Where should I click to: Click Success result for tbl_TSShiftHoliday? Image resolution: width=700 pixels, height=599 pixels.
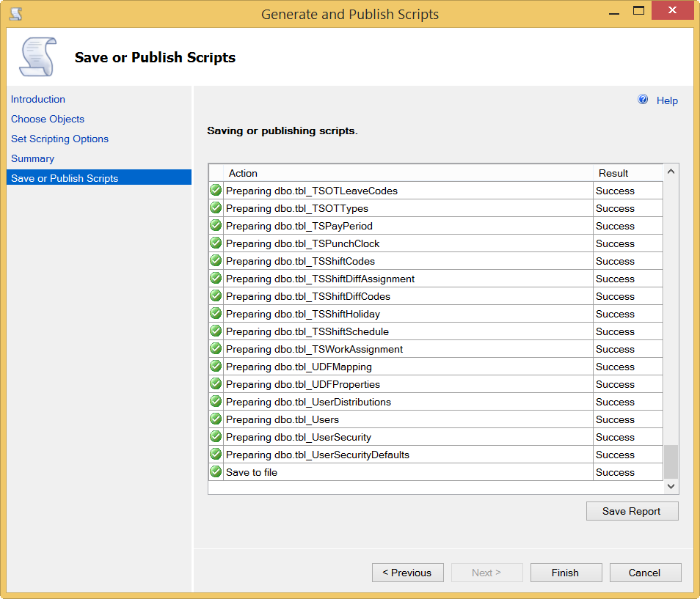615,314
